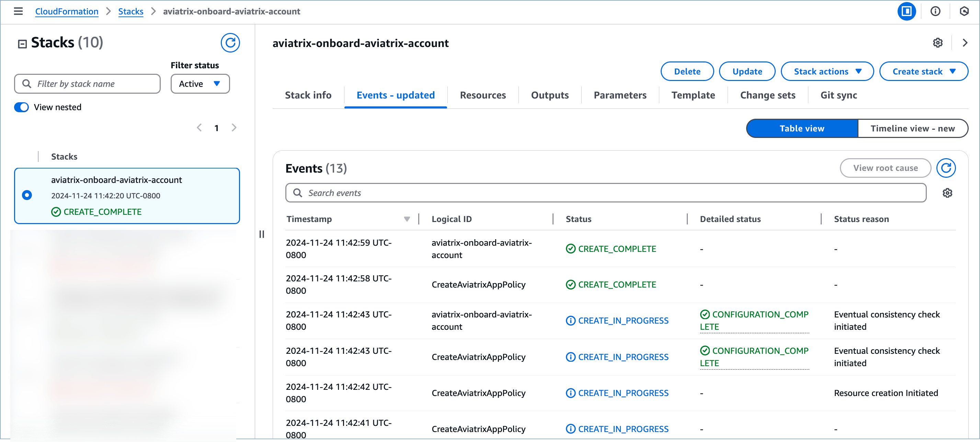
Task: Open the Template tab
Action: point(693,95)
